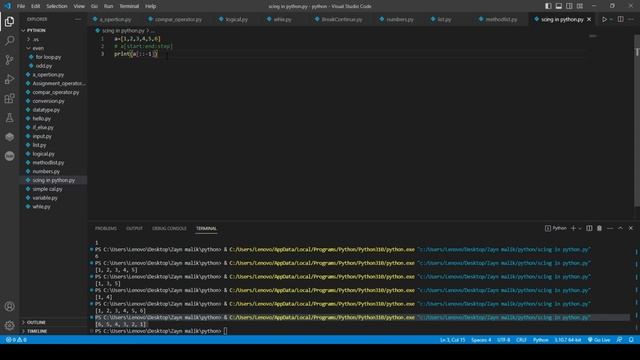
Task: Toggle the bottom panel layout icon
Action: 559,6
